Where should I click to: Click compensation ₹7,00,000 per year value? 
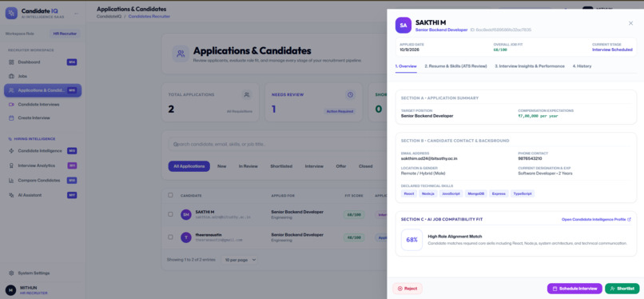tap(538, 116)
